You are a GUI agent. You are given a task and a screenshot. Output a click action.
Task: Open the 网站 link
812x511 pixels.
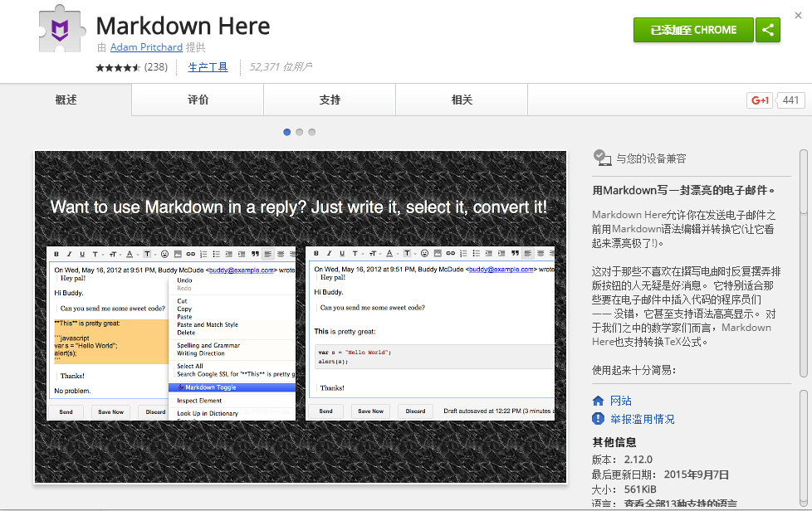620,401
